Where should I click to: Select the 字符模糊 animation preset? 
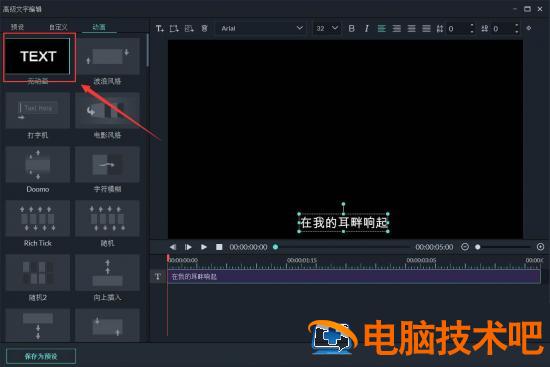(x=107, y=165)
